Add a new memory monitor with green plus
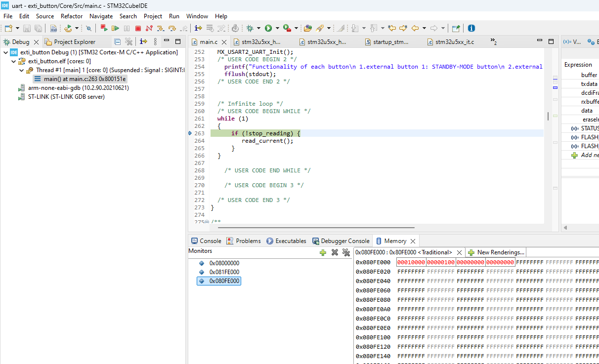 [x=323, y=252]
